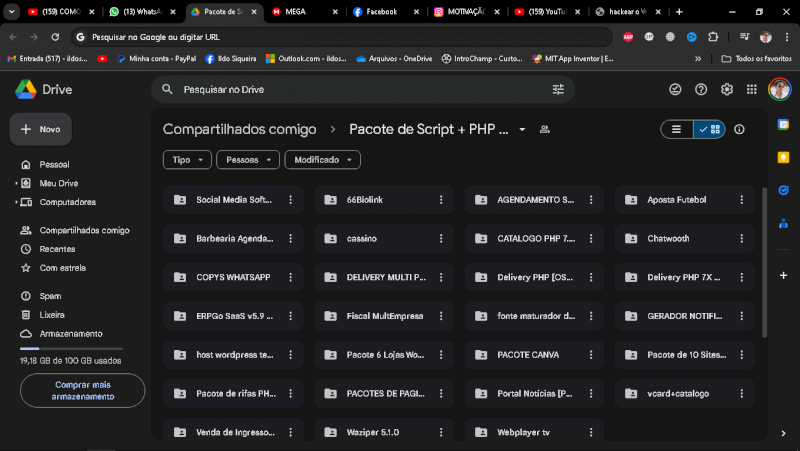Show advanced search filter options
800x451 pixels.
tap(558, 90)
